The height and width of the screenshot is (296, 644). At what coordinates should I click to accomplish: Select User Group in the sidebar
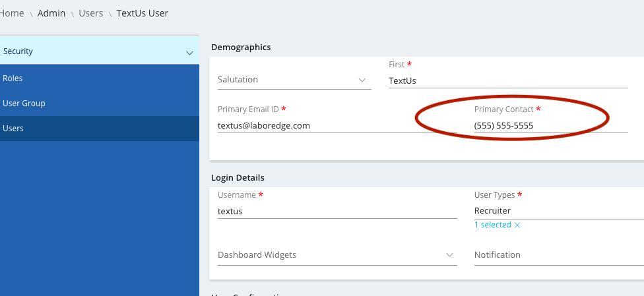tap(24, 104)
